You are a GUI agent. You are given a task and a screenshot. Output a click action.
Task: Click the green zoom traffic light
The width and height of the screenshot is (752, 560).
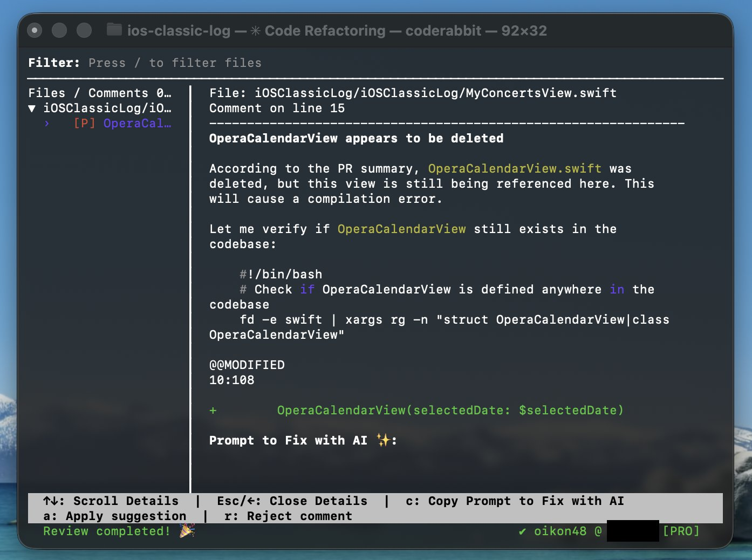point(84,30)
